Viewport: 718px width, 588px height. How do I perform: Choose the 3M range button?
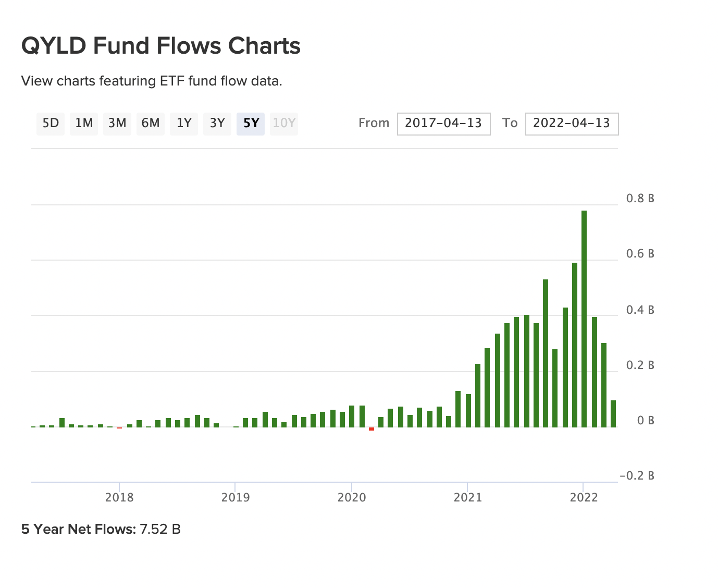[117, 124]
